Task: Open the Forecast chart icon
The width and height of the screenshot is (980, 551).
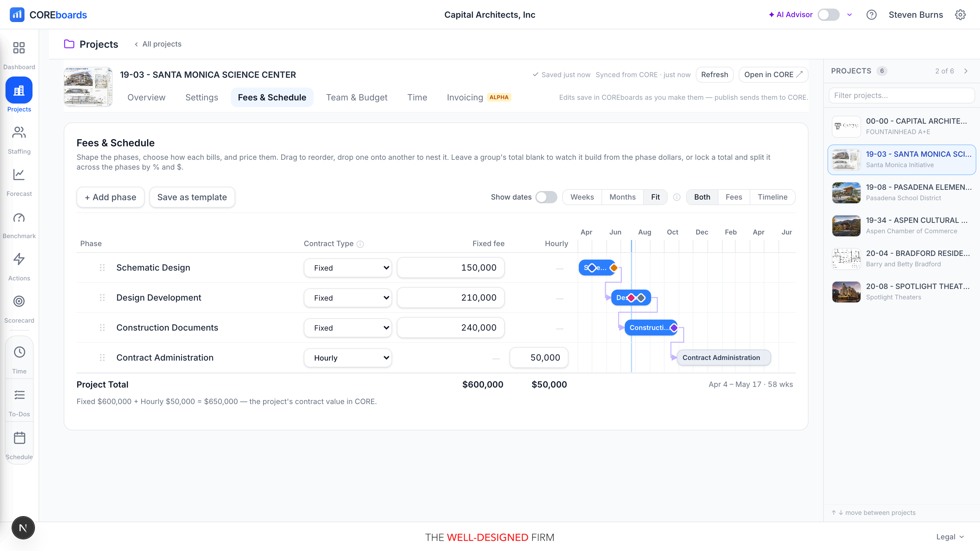Action: [x=19, y=174]
